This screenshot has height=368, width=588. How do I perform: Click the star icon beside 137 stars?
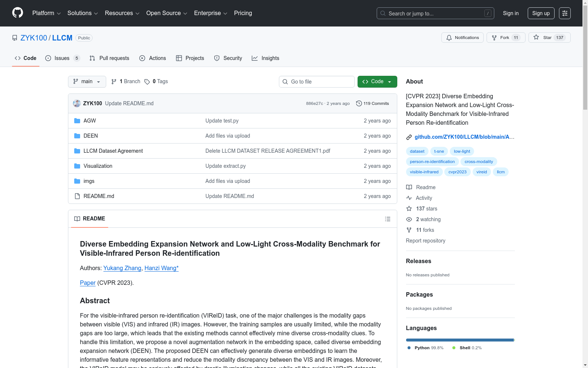tap(409, 209)
